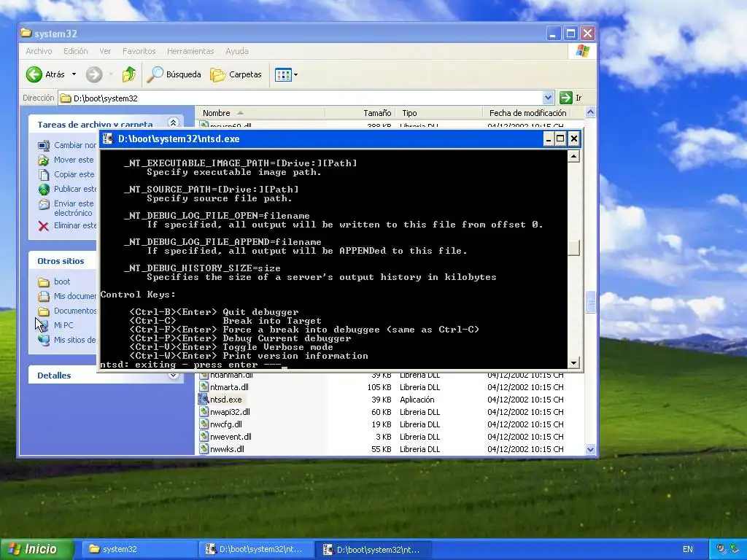
Task: Select nwevent.dll file
Action: 231,437
